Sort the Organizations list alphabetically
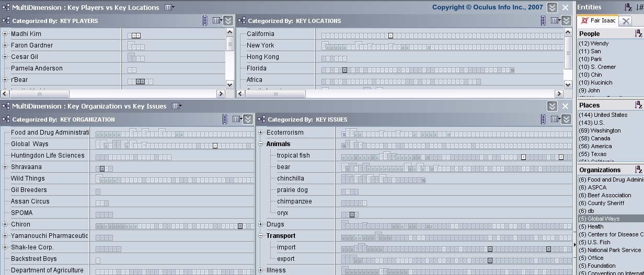Viewport: 644px width, 275px height. pyautogui.click(x=638, y=170)
